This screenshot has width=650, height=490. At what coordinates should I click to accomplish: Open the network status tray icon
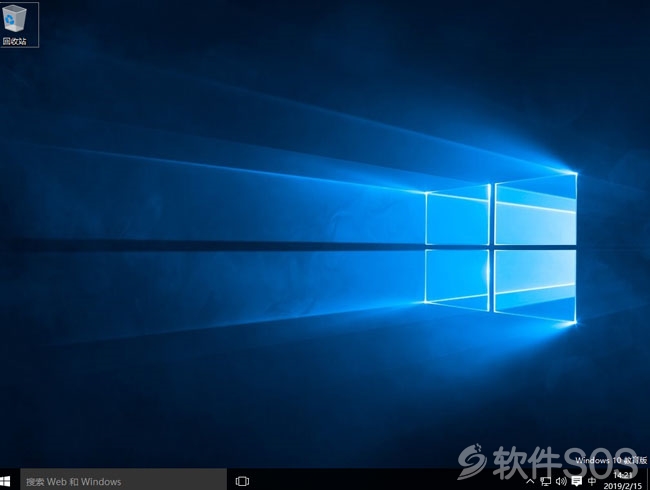pyautogui.click(x=545, y=481)
